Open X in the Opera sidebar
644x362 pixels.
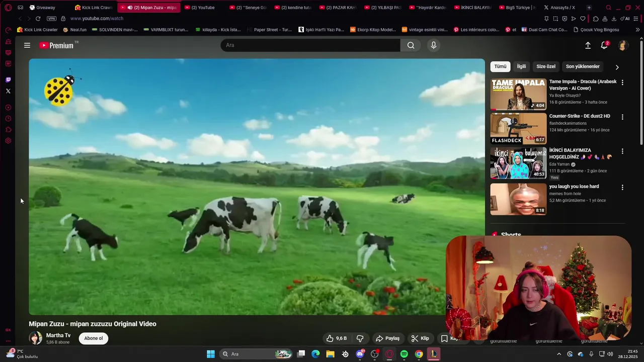pyautogui.click(x=8, y=91)
